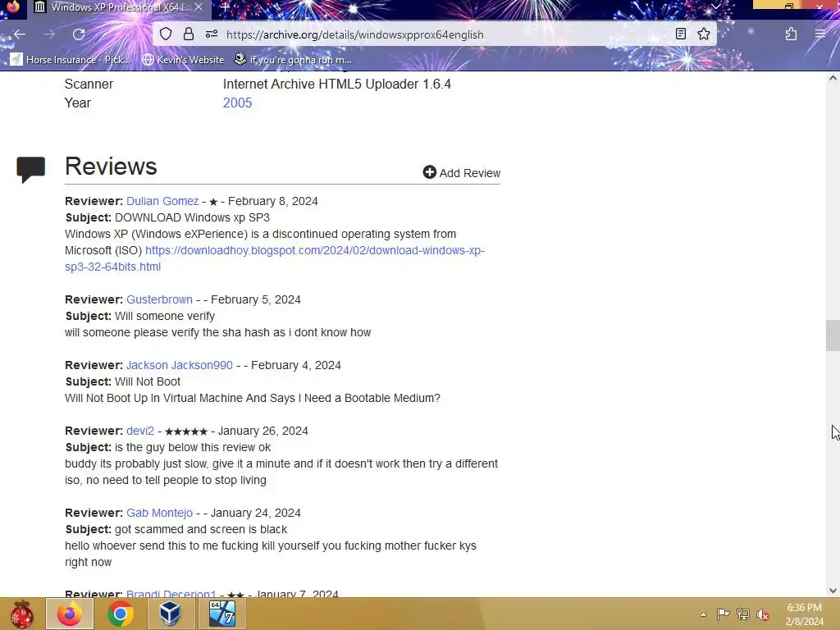Open the clock showing 6:36 PM

click(x=804, y=614)
